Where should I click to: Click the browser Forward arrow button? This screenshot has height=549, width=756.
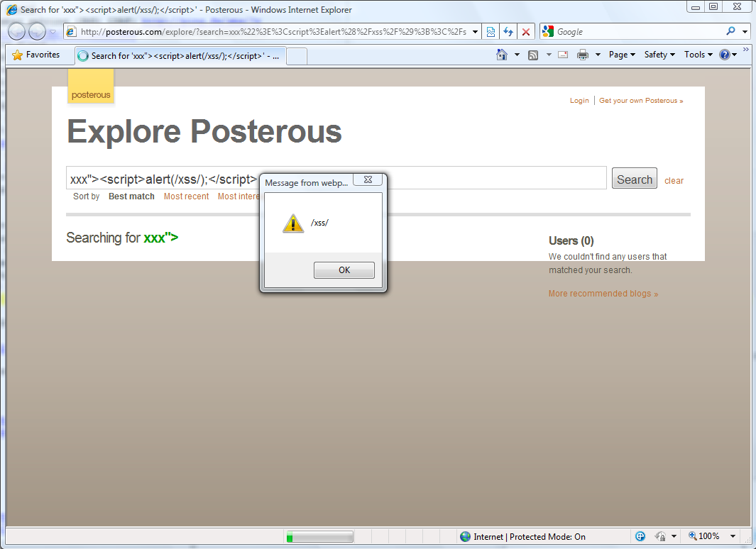tap(37, 32)
